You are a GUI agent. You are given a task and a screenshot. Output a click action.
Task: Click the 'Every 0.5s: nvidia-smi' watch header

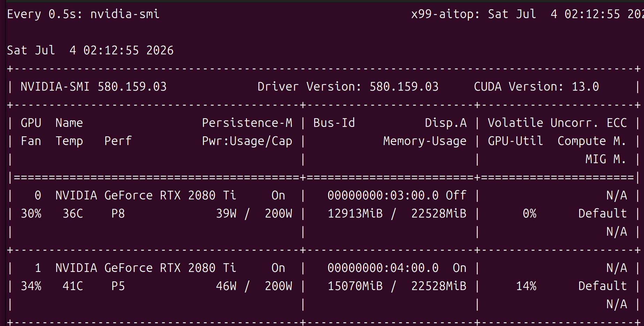pos(83,14)
